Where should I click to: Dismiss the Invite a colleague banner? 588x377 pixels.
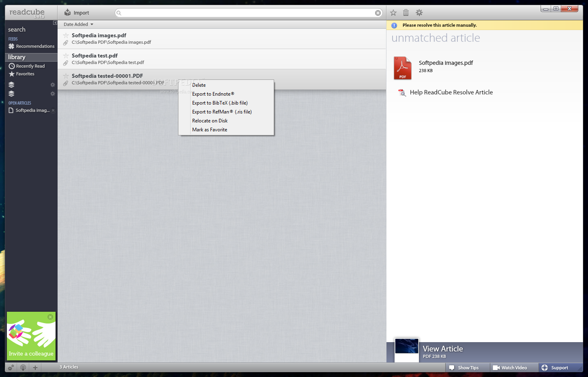point(50,317)
